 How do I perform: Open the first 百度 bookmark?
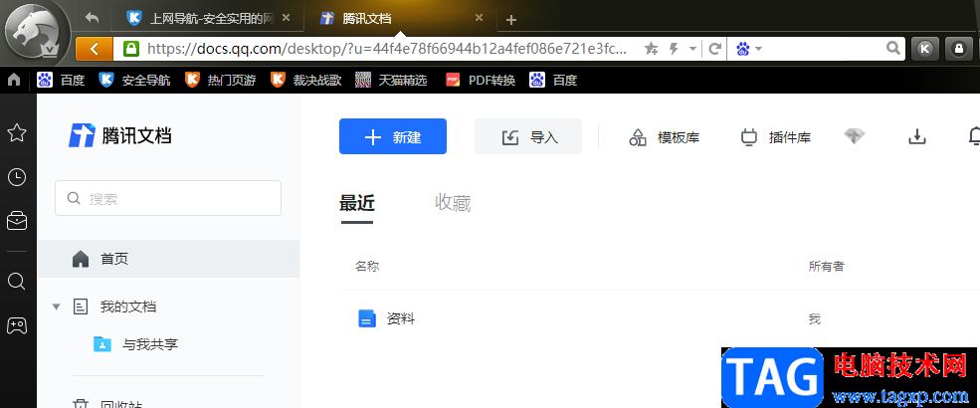click(61, 80)
